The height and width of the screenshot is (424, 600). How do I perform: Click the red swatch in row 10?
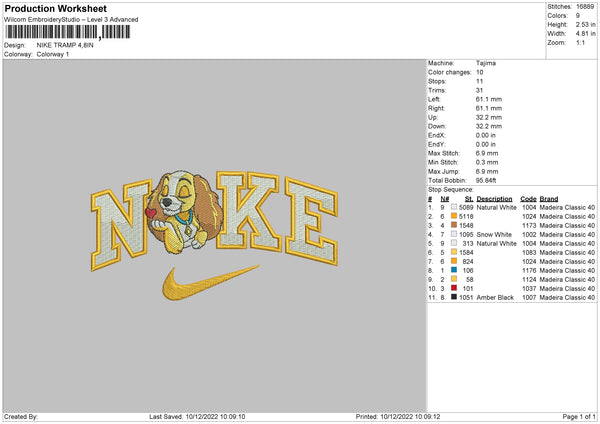point(454,288)
